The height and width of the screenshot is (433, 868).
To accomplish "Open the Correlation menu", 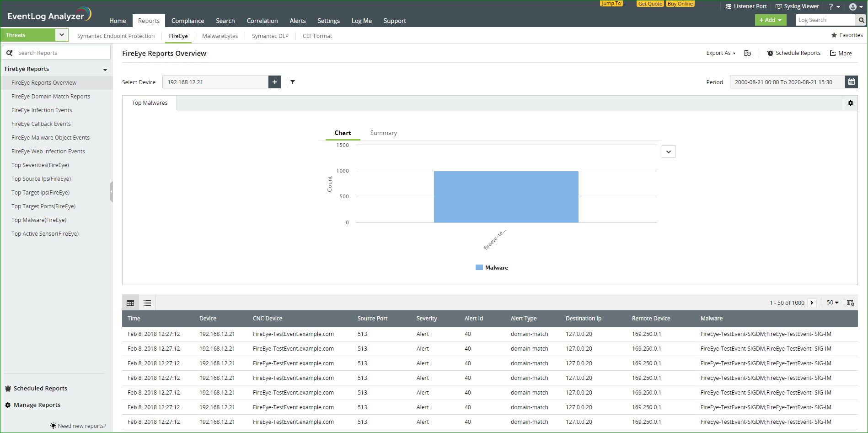I will (262, 21).
